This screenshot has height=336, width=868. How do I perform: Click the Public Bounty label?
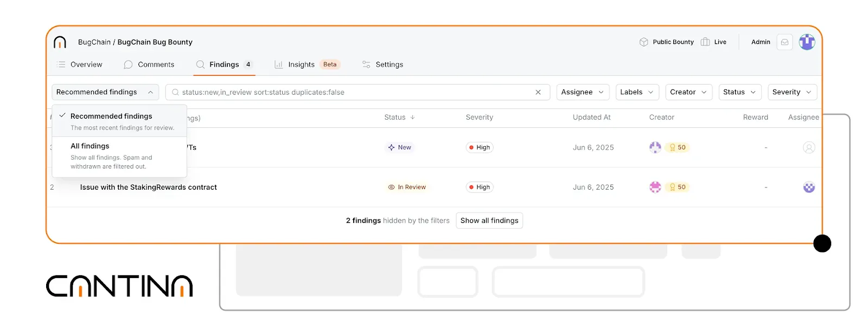[673, 42]
